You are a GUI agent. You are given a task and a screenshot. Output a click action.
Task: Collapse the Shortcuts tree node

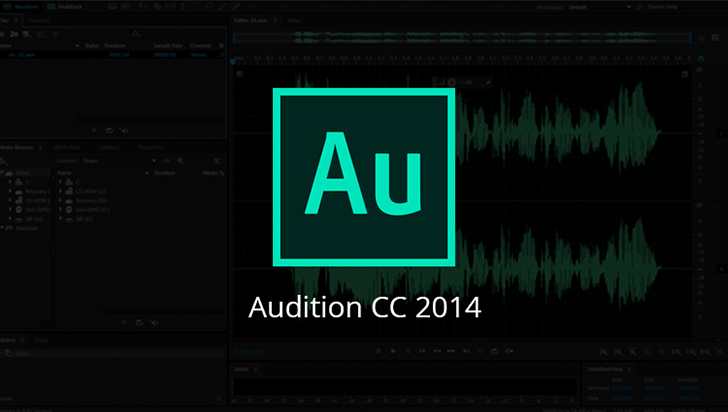[x=2, y=228]
